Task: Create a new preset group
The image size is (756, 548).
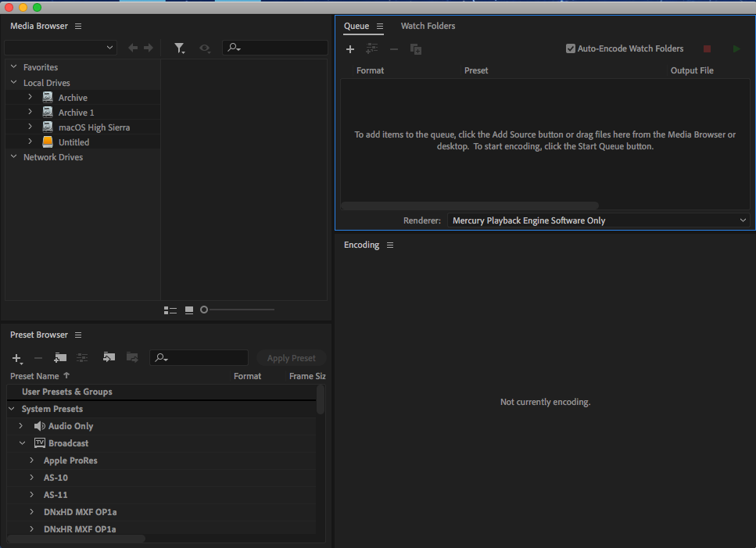Action: tap(60, 357)
